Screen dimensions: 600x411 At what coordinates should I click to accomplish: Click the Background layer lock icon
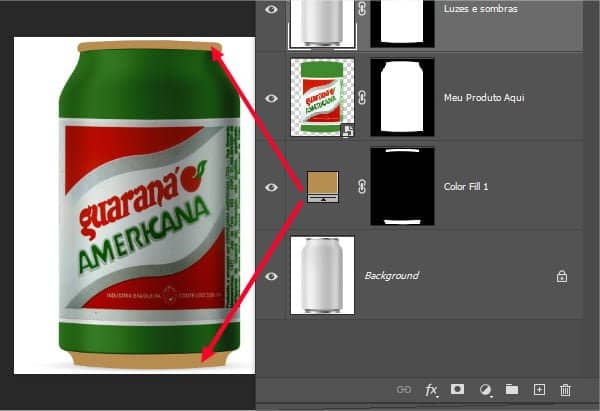click(562, 276)
